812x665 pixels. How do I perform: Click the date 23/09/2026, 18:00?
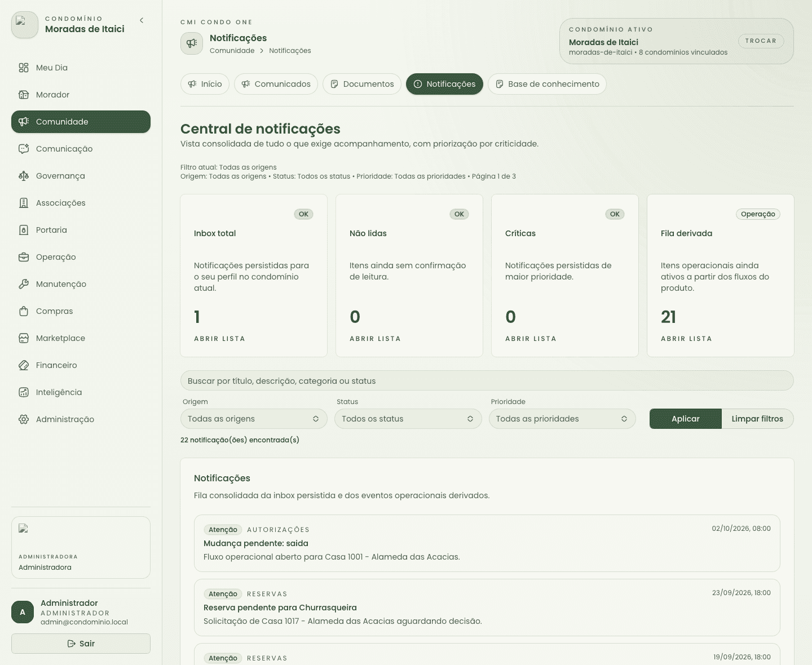pos(741,593)
